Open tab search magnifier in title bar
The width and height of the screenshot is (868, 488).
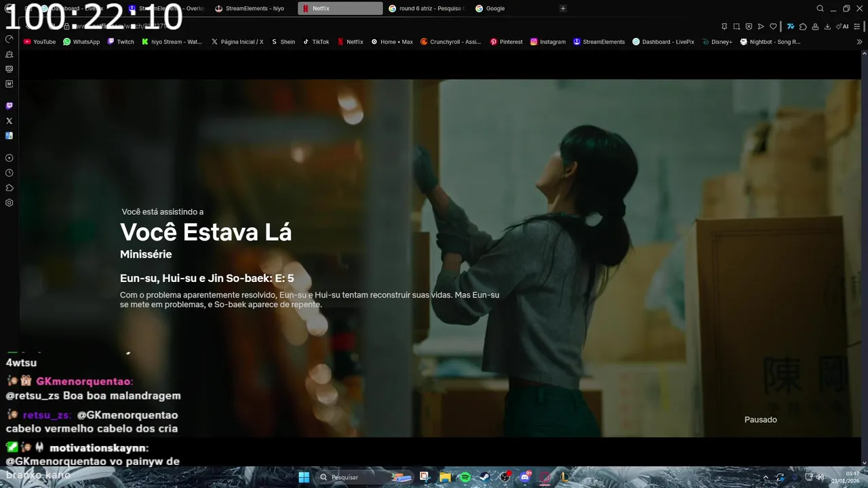coord(820,8)
